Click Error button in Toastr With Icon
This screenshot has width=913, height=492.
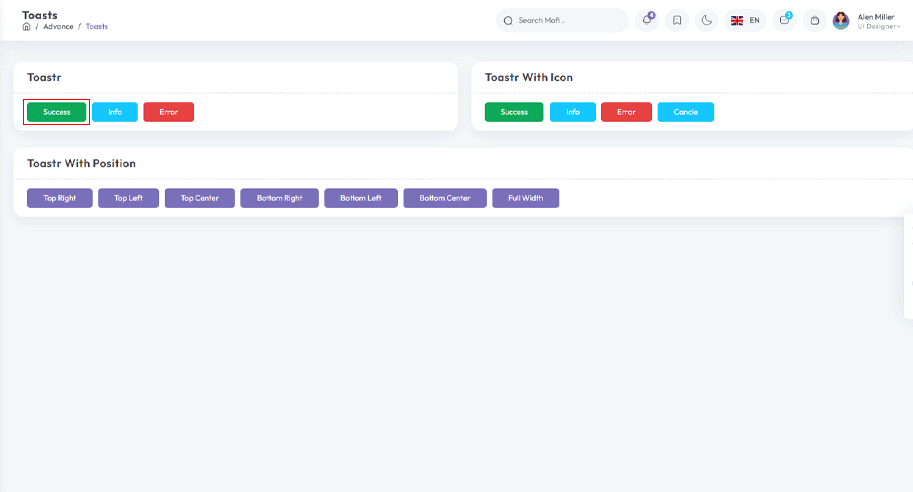point(626,112)
